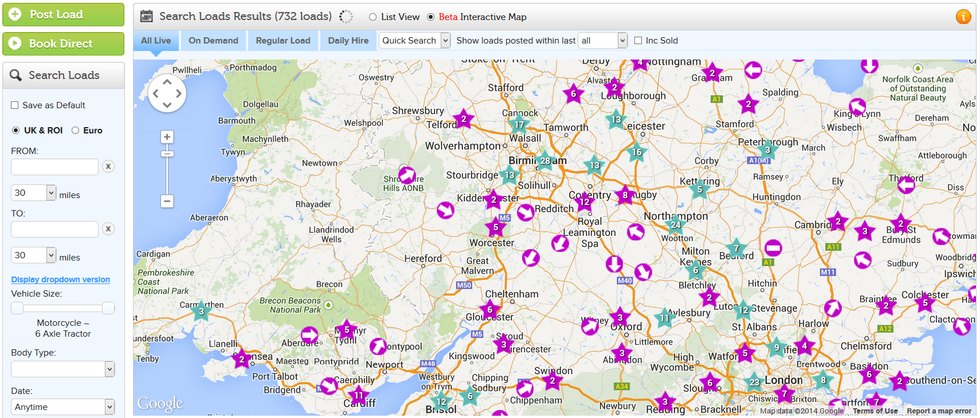This screenshot has width=980, height=418.
Task: Click the Northampton 24 loads marker
Action: pos(676,224)
